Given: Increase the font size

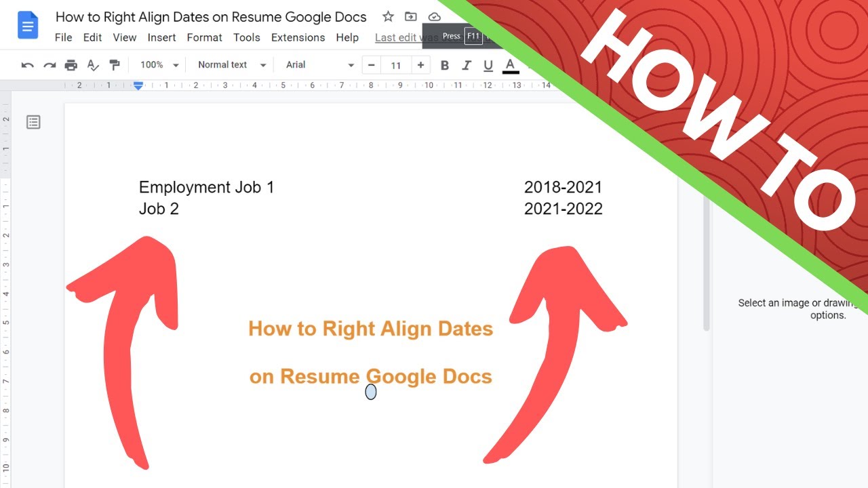Looking at the screenshot, I should pyautogui.click(x=421, y=65).
